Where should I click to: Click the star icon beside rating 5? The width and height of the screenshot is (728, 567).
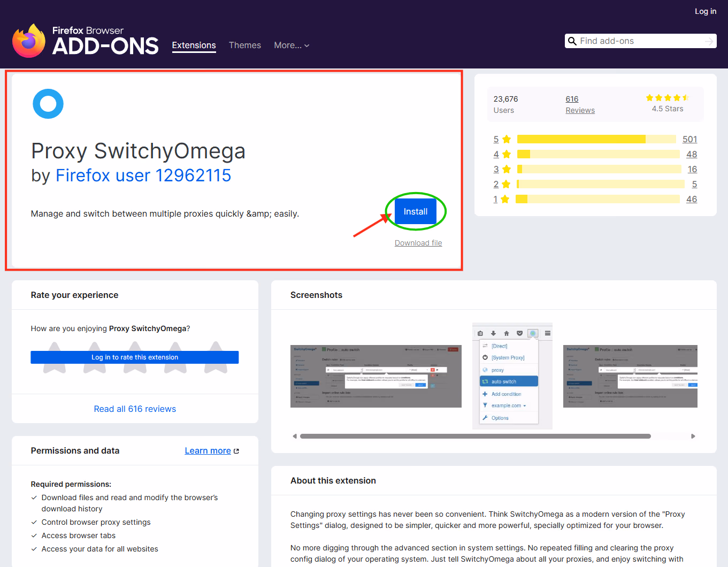tap(507, 139)
